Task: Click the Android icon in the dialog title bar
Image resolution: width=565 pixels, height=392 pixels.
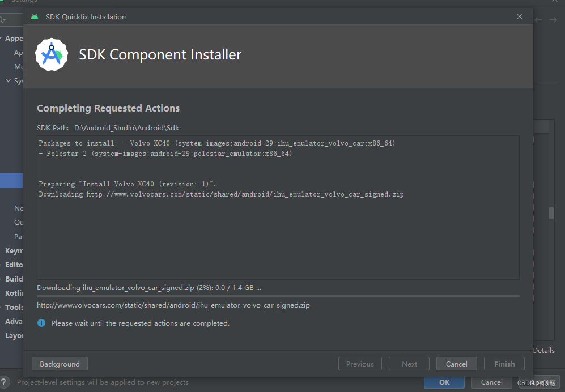Action: click(x=35, y=16)
